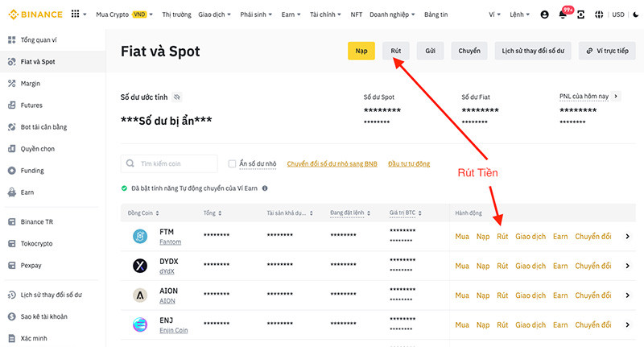
Task: Expand the ENJ row chevron
Action: [x=628, y=324]
